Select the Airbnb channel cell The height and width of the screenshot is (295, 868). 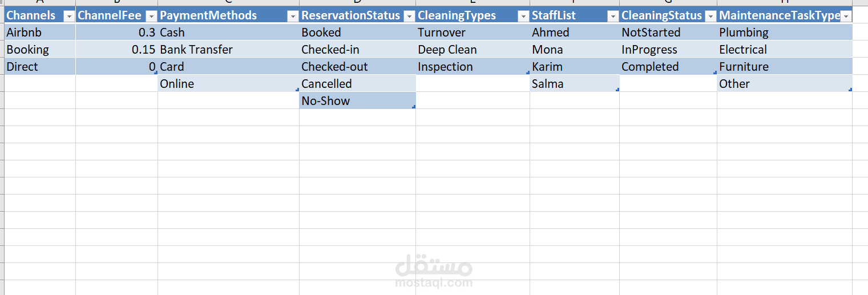39,33
